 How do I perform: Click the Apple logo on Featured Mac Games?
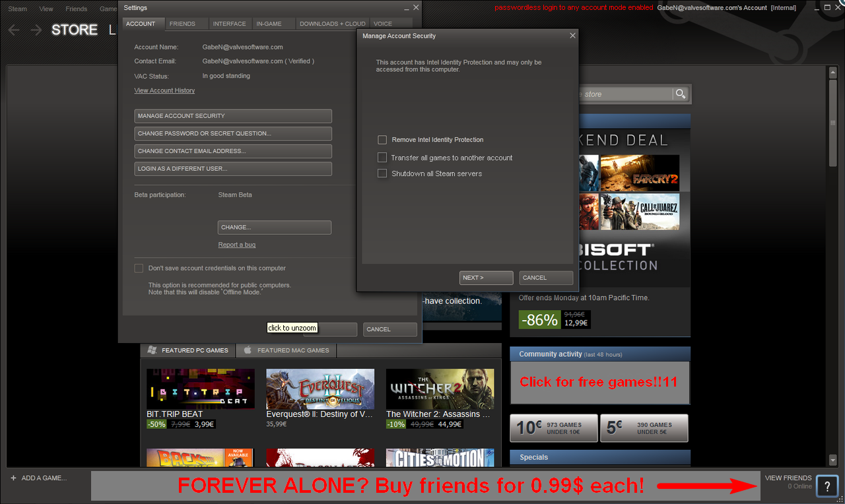[248, 350]
